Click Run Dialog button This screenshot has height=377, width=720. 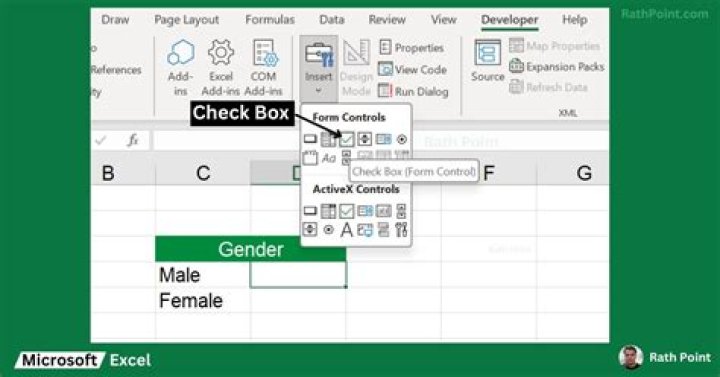[413, 91]
